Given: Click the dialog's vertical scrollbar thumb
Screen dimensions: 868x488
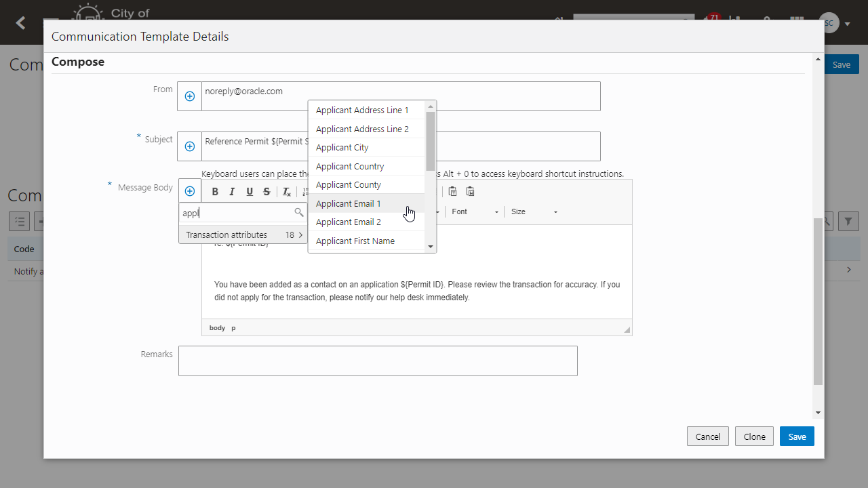Looking at the screenshot, I should pyautogui.click(x=818, y=302).
